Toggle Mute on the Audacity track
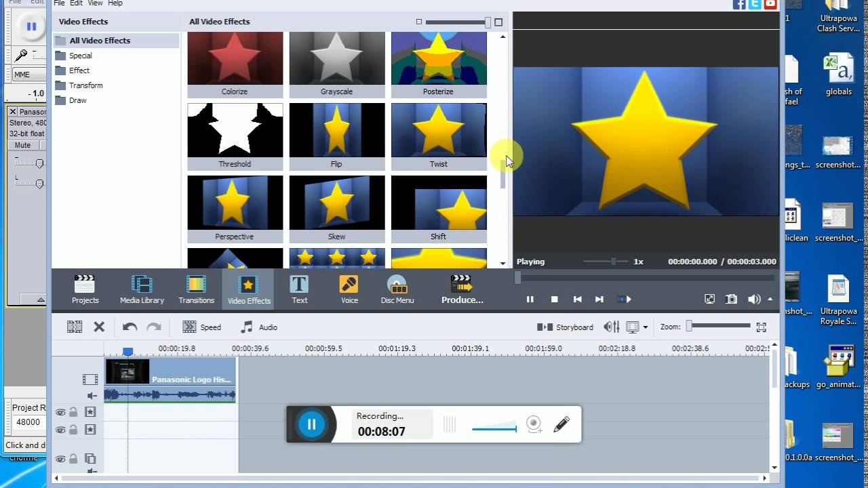Screen dimensions: 868x488 (x=23, y=145)
